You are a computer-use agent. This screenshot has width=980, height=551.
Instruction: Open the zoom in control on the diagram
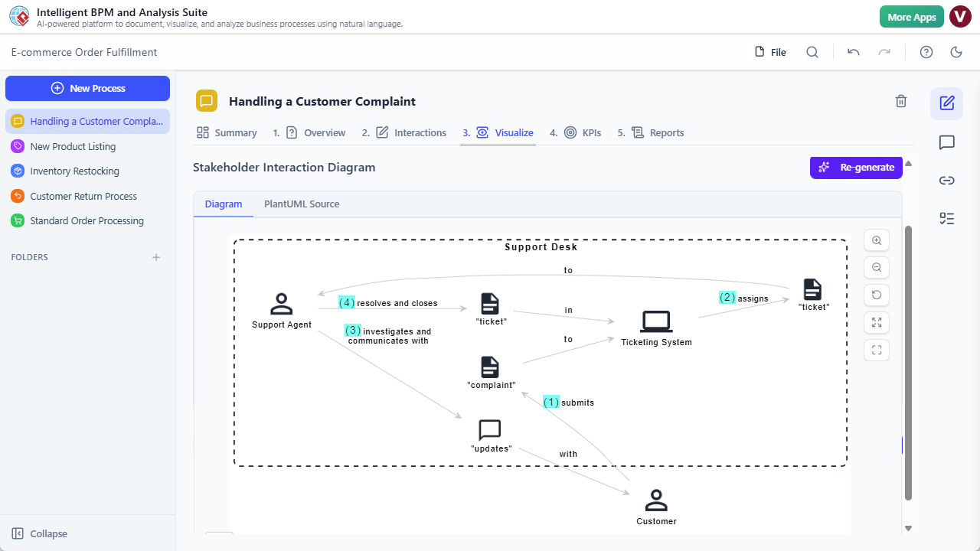(876, 240)
